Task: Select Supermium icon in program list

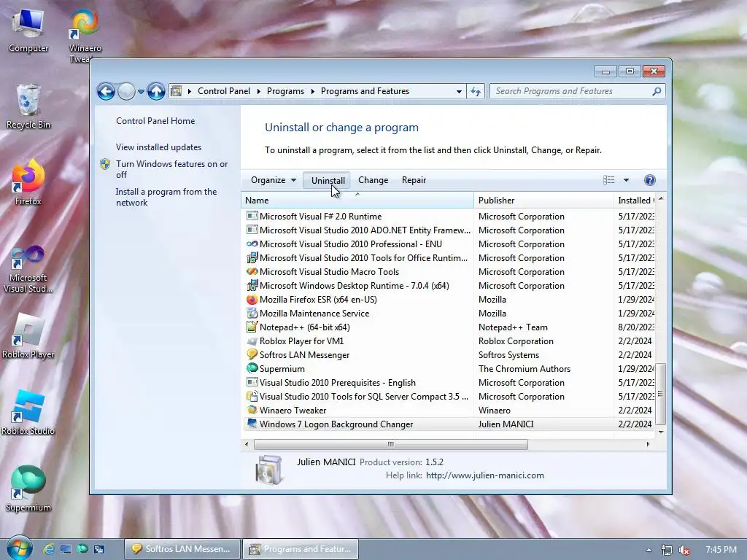Action: coord(252,368)
